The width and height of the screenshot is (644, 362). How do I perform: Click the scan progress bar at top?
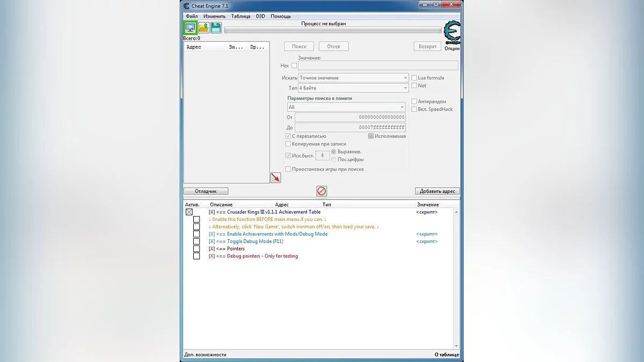click(x=333, y=31)
